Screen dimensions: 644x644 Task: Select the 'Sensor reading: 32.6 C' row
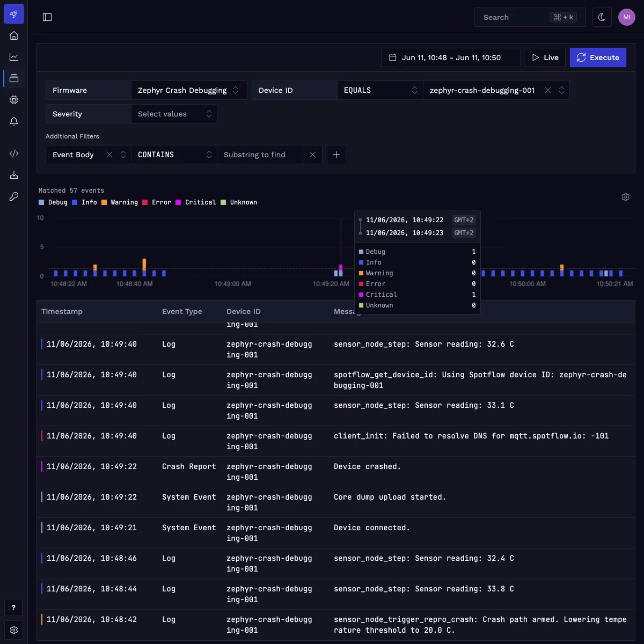click(x=336, y=349)
